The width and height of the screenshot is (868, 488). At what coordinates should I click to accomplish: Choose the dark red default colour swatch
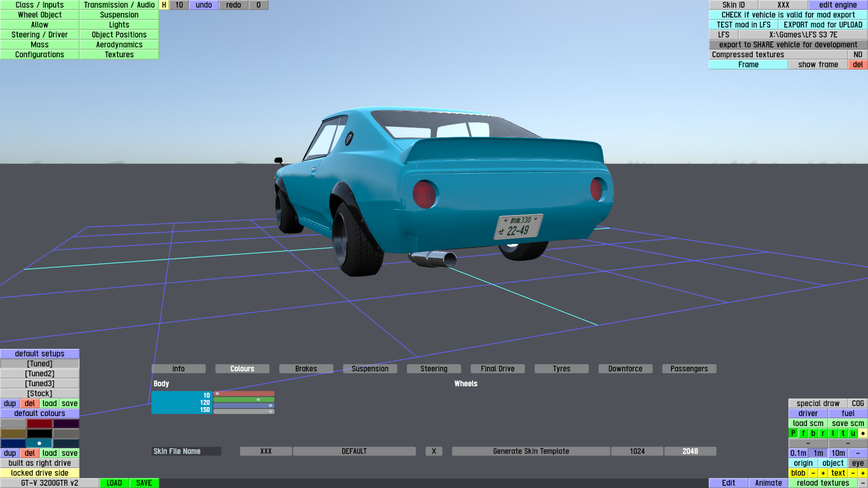[40, 423]
